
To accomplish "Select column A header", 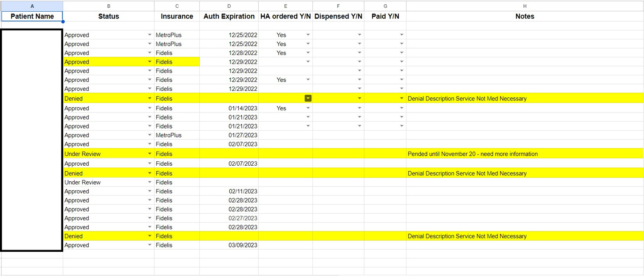I will tap(32, 6).
